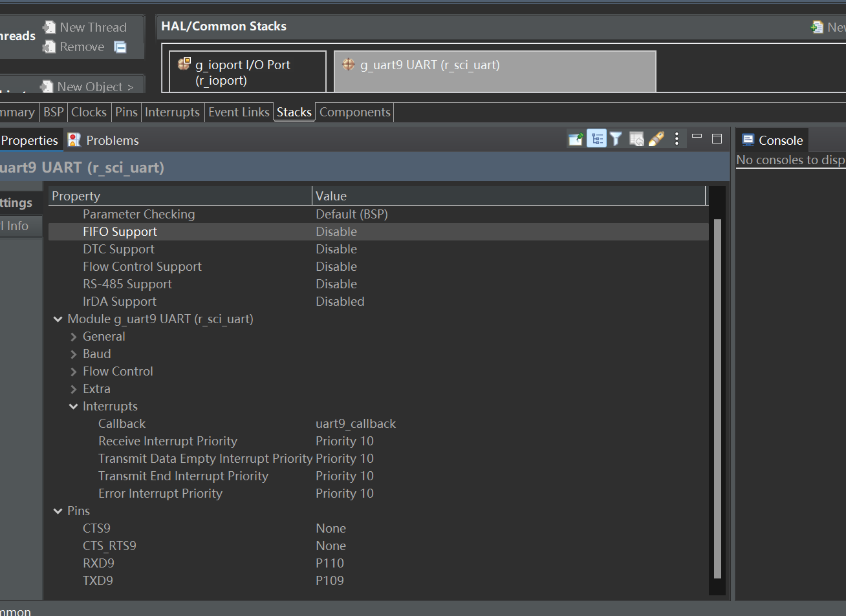The image size is (846, 616).
Task: Maximize the Properties panel
Action: (717, 138)
